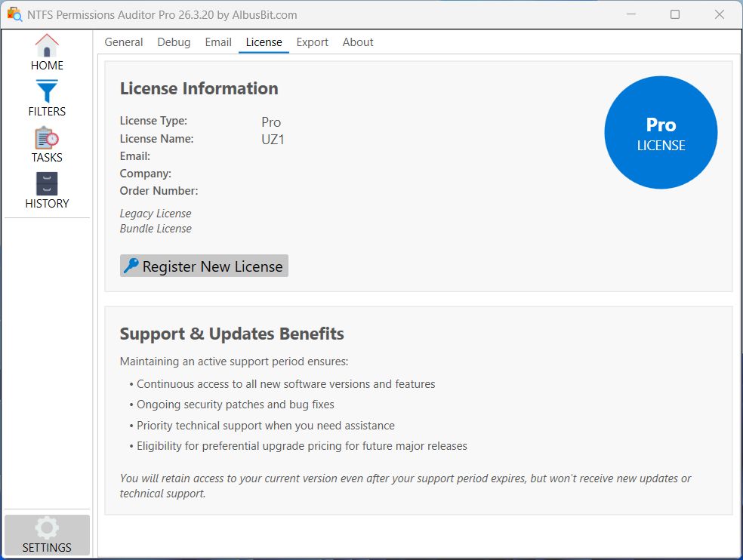The image size is (743, 560).
Task: Maximize the application window
Action: point(675,14)
